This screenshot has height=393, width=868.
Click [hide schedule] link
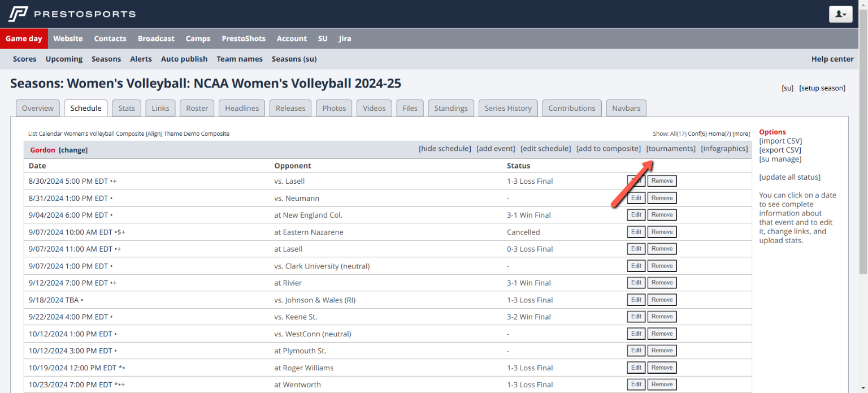pos(445,149)
